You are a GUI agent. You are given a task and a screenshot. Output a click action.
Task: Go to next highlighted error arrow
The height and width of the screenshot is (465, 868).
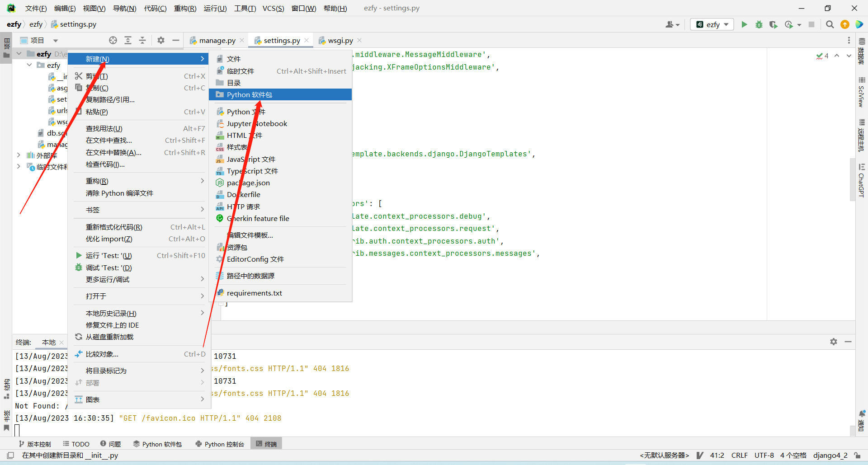click(849, 56)
